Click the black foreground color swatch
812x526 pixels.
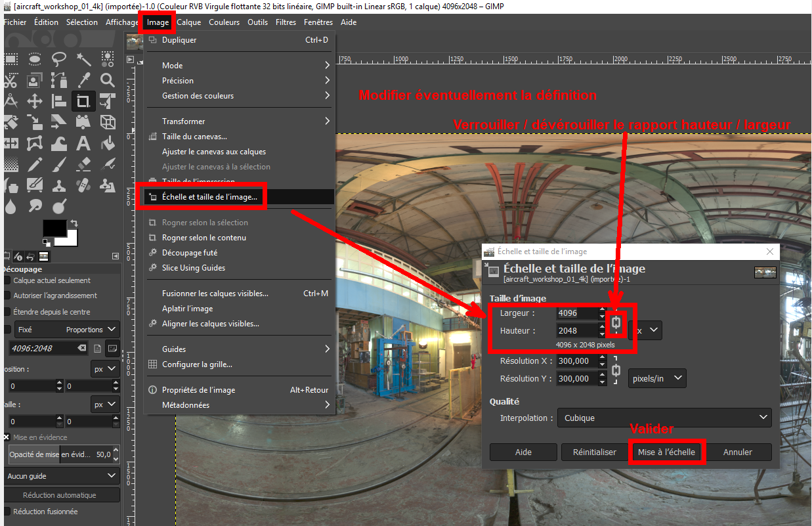click(x=54, y=228)
